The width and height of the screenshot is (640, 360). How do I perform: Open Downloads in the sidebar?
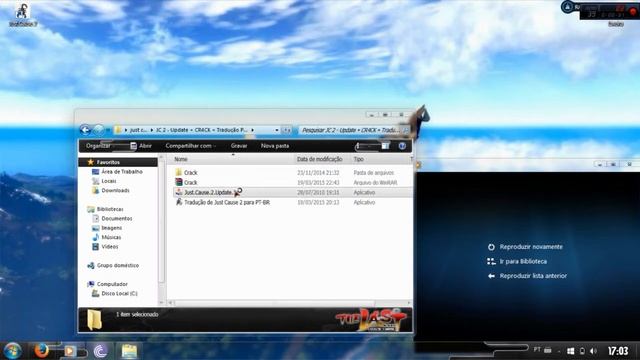pos(111,190)
